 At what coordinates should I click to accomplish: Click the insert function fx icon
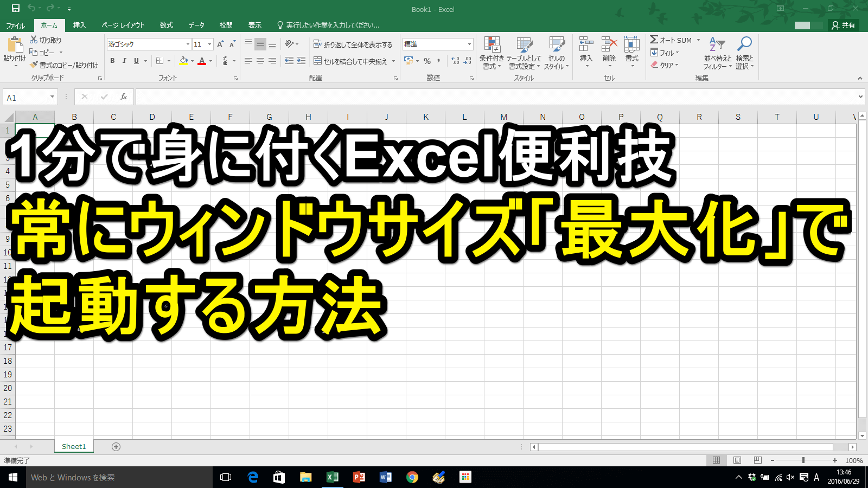tap(124, 97)
